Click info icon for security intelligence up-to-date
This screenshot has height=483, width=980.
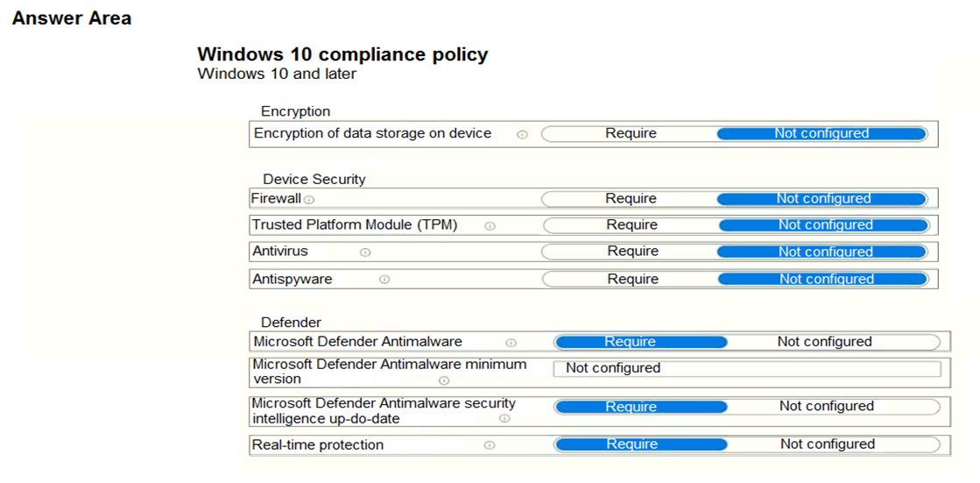(x=504, y=418)
